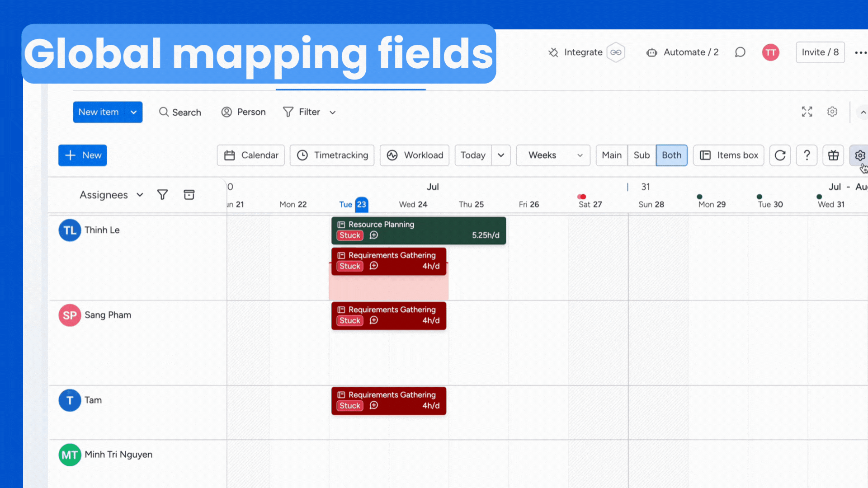Click the Invite / 8 button

[x=820, y=52]
